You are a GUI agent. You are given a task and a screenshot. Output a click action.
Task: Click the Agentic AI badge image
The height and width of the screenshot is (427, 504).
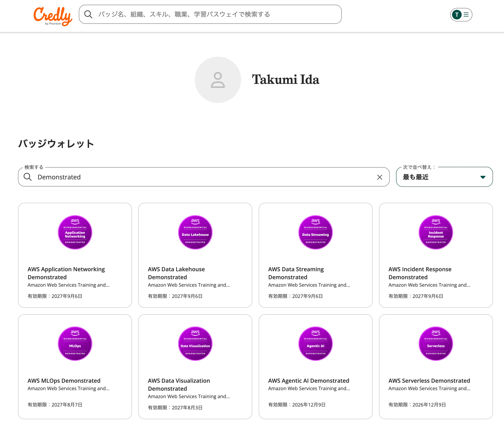(315, 343)
